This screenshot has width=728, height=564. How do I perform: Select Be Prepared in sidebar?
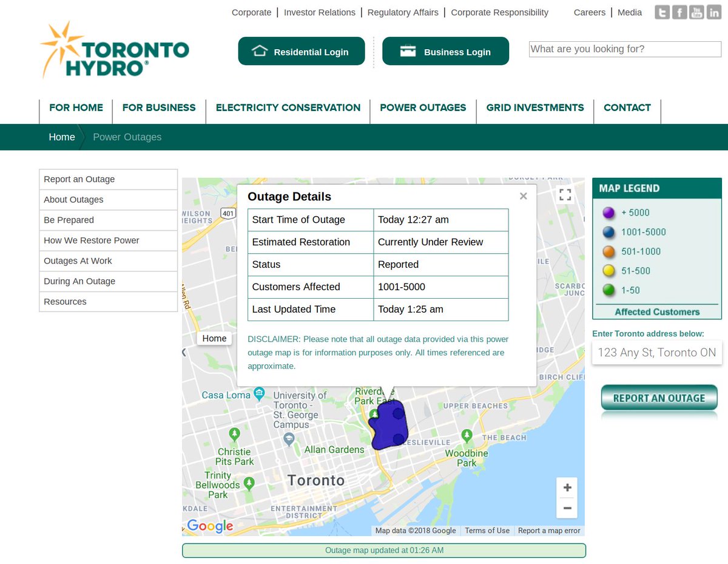[109, 220]
